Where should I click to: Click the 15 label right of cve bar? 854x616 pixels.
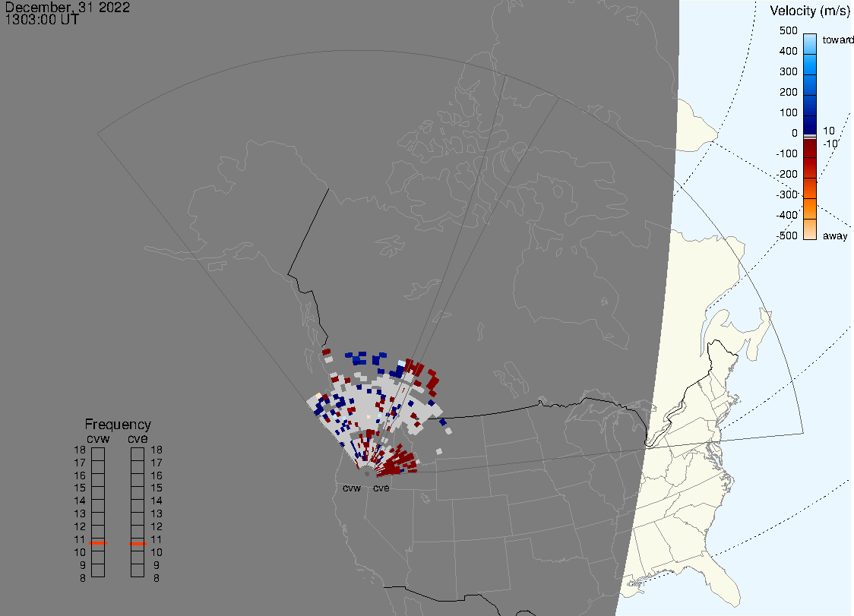point(157,488)
